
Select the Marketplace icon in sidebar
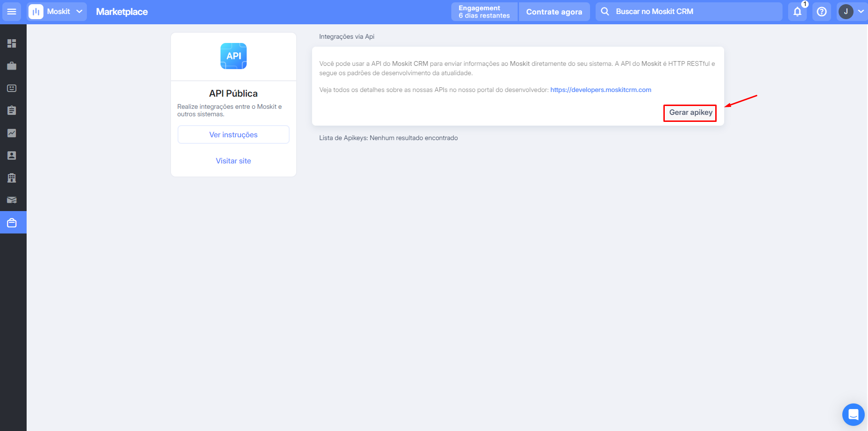tap(13, 223)
